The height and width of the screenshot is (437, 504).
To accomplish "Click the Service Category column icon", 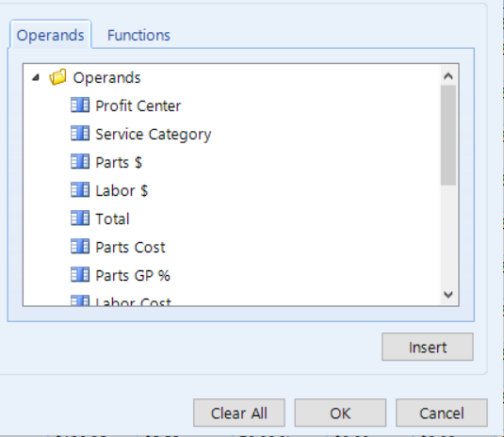I will click(80, 134).
